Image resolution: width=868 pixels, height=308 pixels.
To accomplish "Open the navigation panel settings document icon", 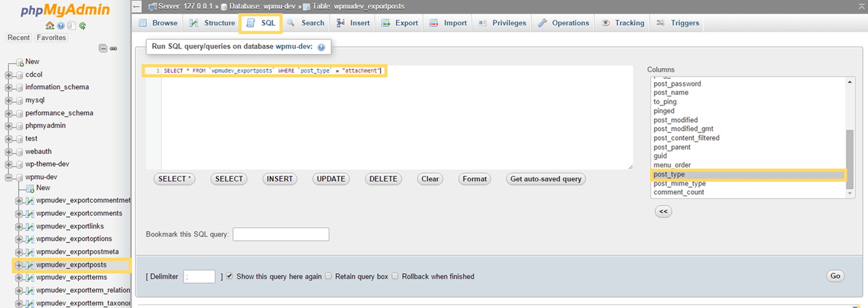I will tap(71, 26).
